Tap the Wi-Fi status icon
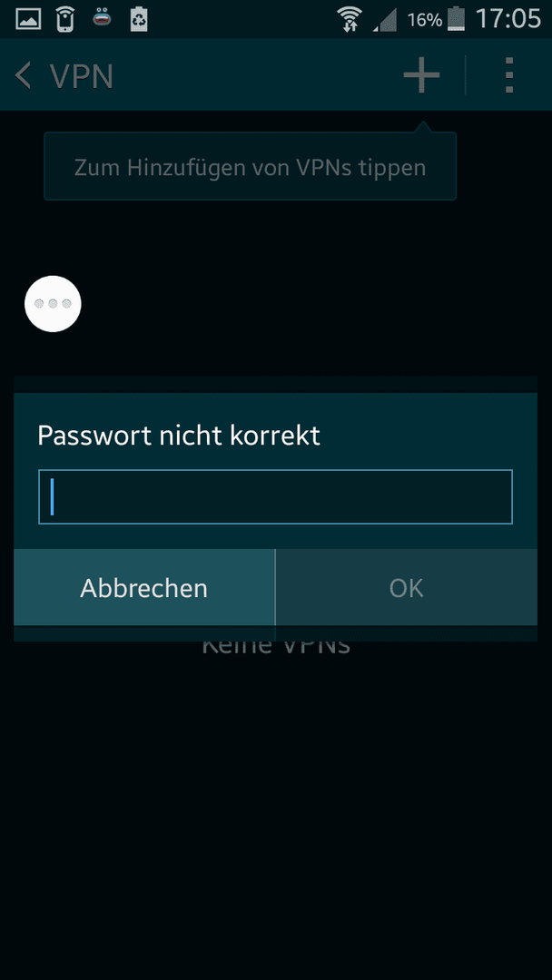The height and width of the screenshot is (980, 552). coord(349,19)
